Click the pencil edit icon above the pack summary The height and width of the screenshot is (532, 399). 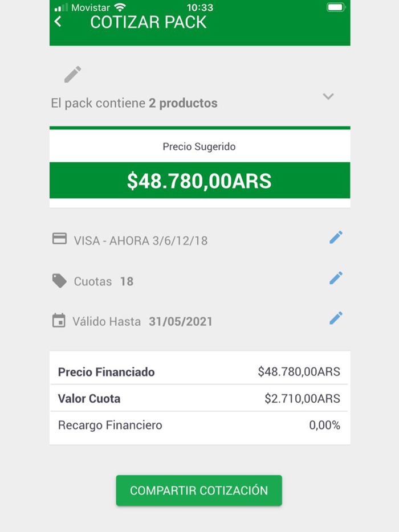[x=73, y=73]
